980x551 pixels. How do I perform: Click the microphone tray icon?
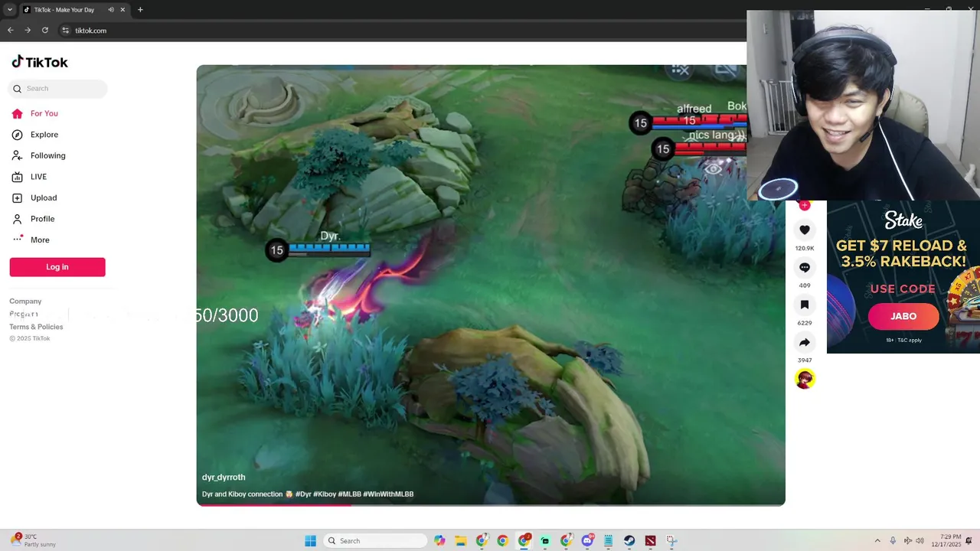coord(893,541)
